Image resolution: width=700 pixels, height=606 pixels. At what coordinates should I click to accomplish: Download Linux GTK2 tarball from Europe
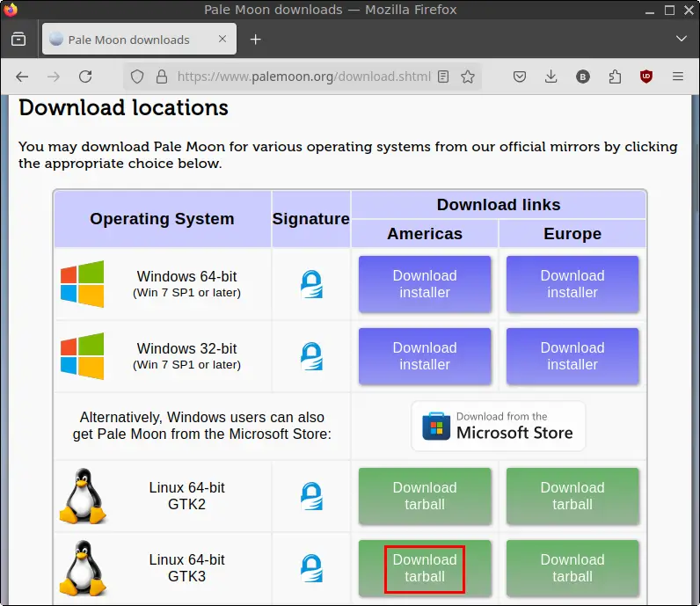572,496
